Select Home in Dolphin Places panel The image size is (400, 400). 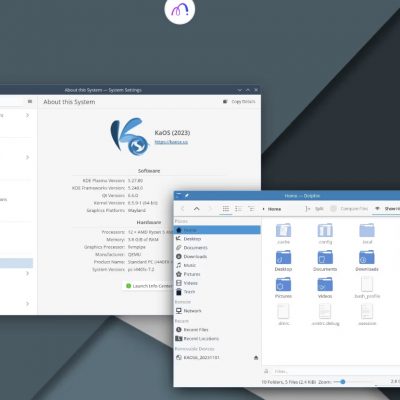(x=217, y=230)
